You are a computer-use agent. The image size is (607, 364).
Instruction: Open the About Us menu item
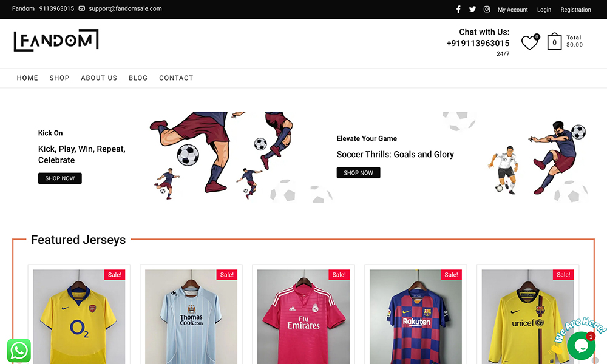coord(99,78)
